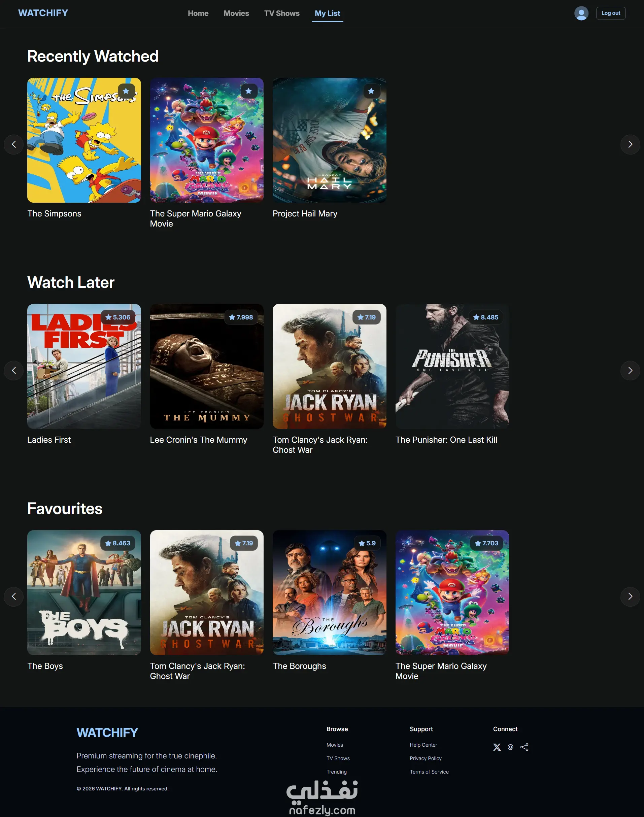Click the title text "The Boroughs"
The image size is (644, 817).
tap(299, 666)
